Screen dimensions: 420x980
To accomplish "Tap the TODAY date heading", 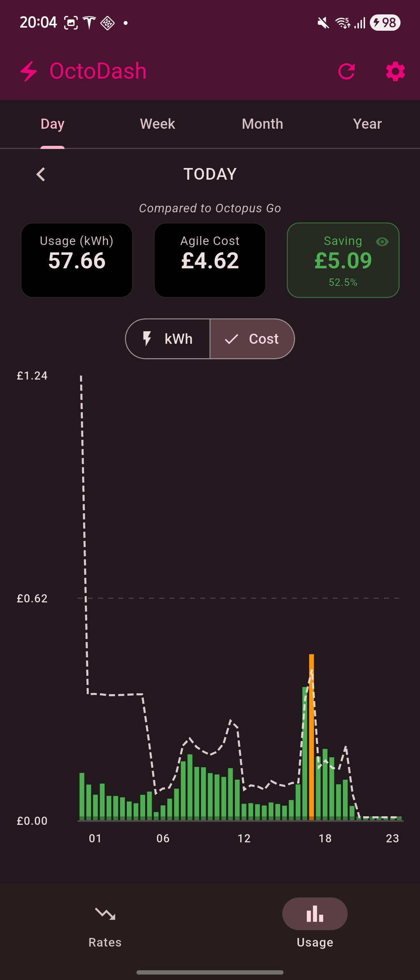I will click(210, 174).
